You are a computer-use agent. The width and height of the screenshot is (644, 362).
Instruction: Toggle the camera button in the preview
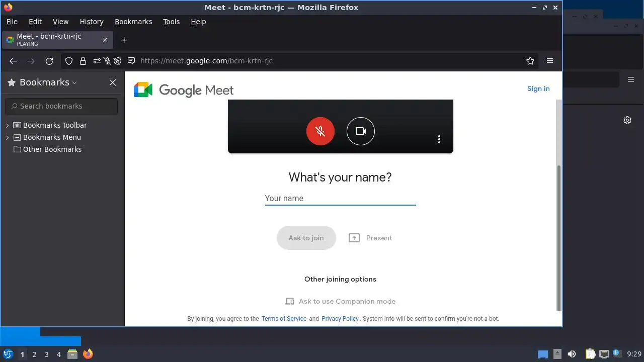point(361,131)
